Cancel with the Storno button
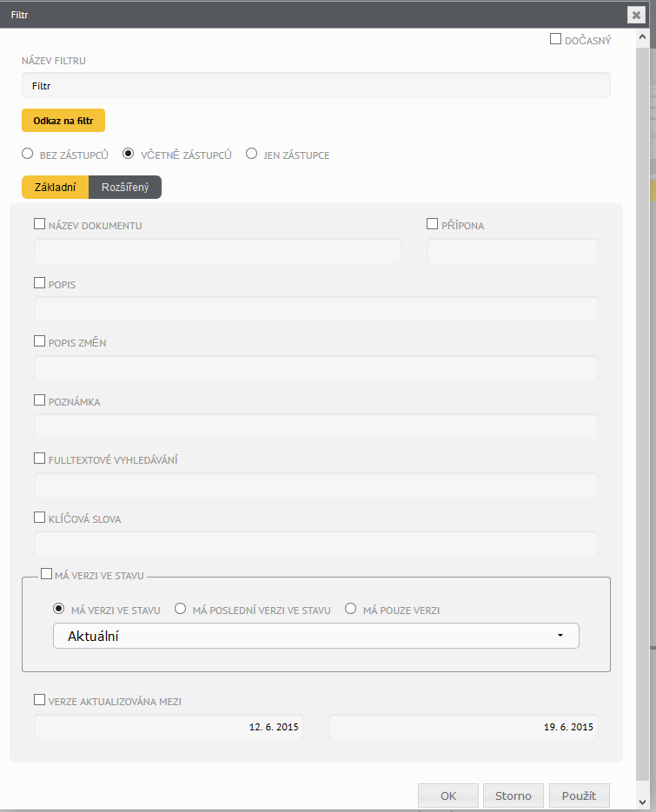This screenshot has width=656, height=812. [x=513, y=795]
